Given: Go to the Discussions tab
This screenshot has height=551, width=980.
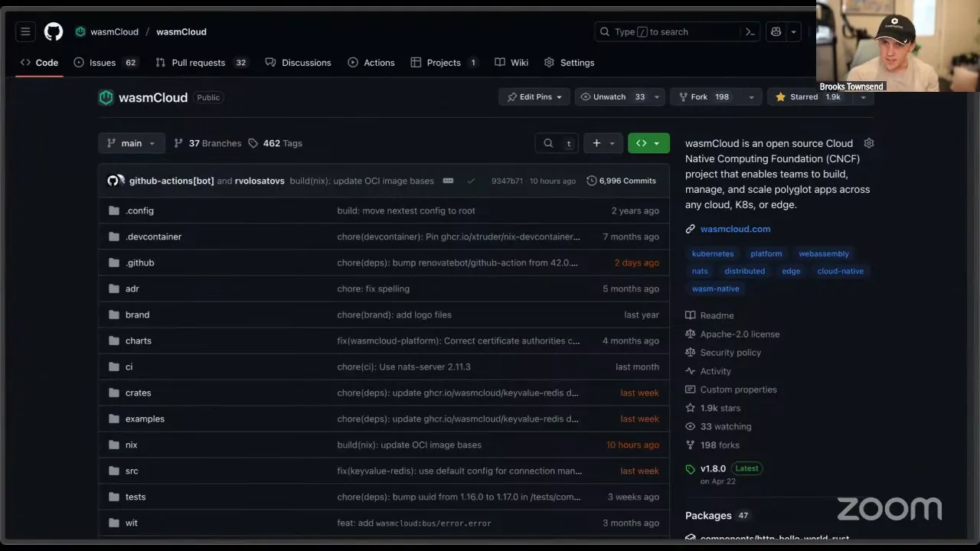Looking at the screenshot, I should tap(298, 63).
